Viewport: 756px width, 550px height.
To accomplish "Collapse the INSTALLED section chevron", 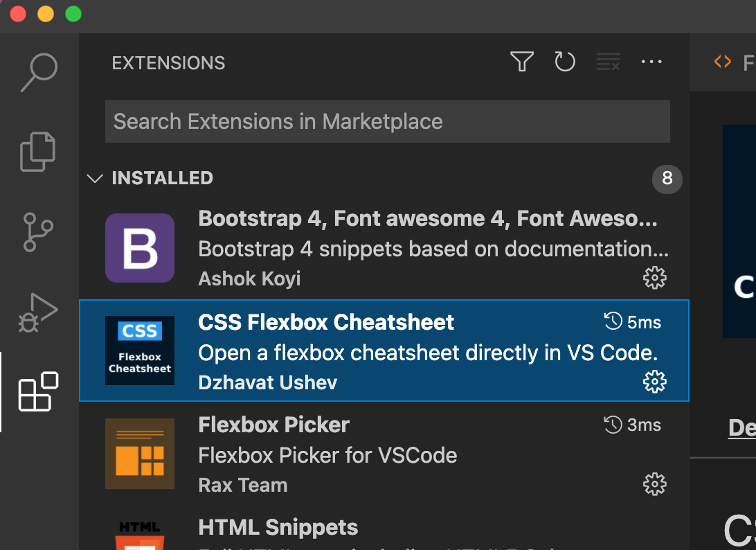I will coord(94,179).
